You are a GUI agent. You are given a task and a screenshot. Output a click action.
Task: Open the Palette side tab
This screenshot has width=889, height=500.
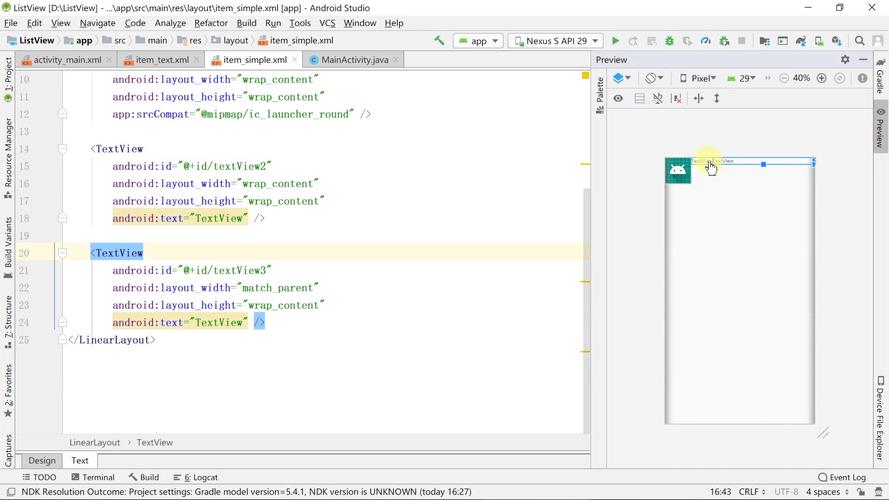pos(600,95)
